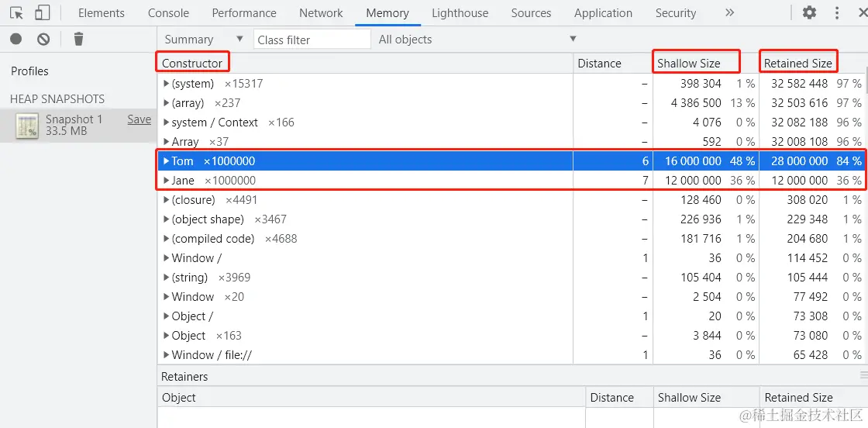Open the All objects filter dropdown
The width and height of the screenshot is (868, 428).
[x=477, y=40]
